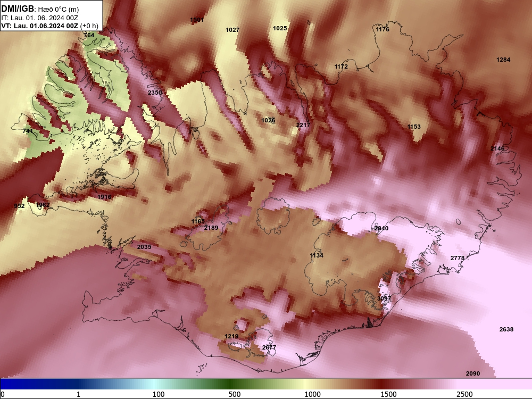Click the 2840 value north of the glacier
This screenshot has width=532, height=399.
(381, 228)
